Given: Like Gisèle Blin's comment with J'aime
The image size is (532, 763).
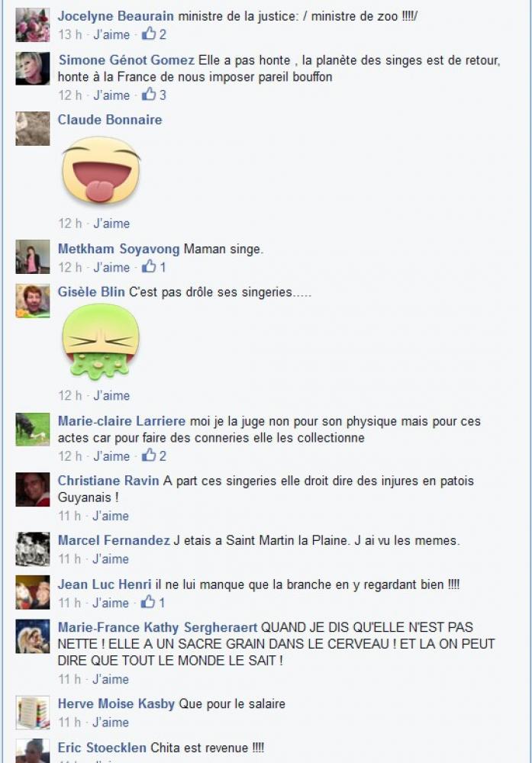Looking at the screenshot, I should pyautogui.click(x=111, y=395).
